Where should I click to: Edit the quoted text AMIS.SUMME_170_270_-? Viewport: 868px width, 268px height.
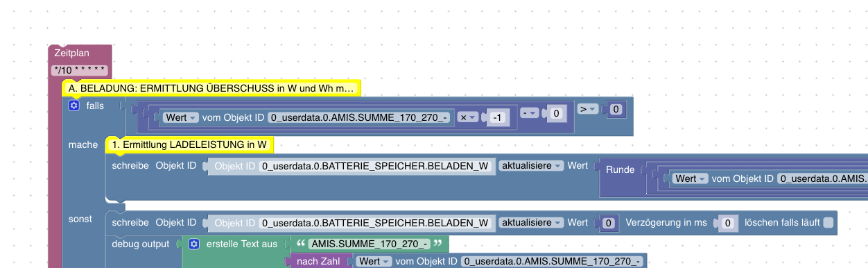(x=370, y=244)
